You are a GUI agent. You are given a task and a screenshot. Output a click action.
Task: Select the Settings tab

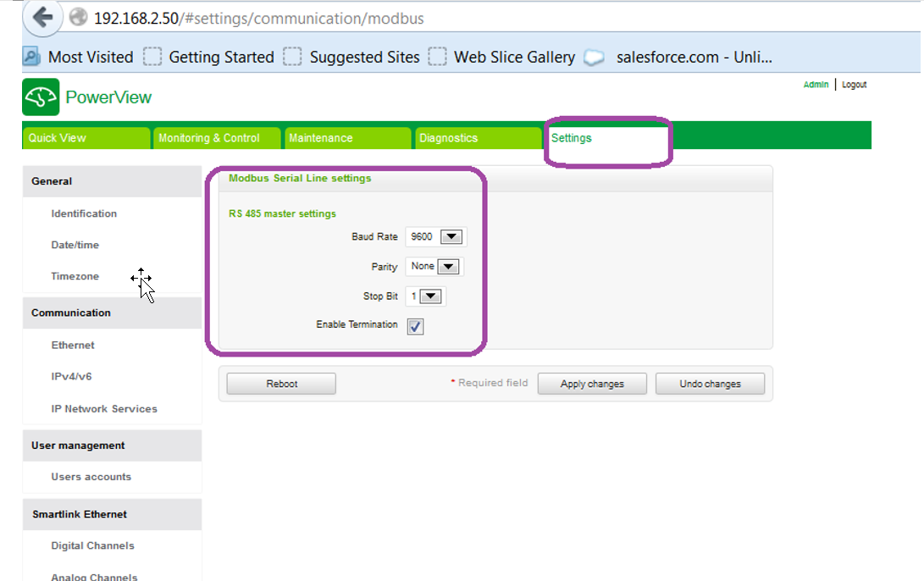coord(607,138)
